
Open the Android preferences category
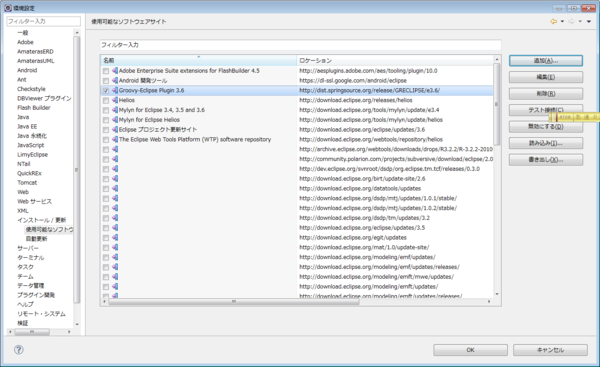click(27, 70)
